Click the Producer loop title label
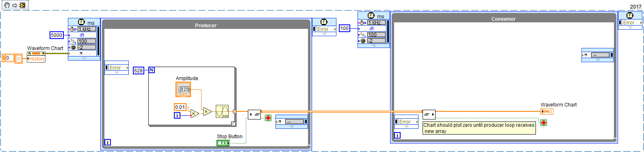Image resolution: width=644 pixels, height=152 pixels. (x=206, y=25)
